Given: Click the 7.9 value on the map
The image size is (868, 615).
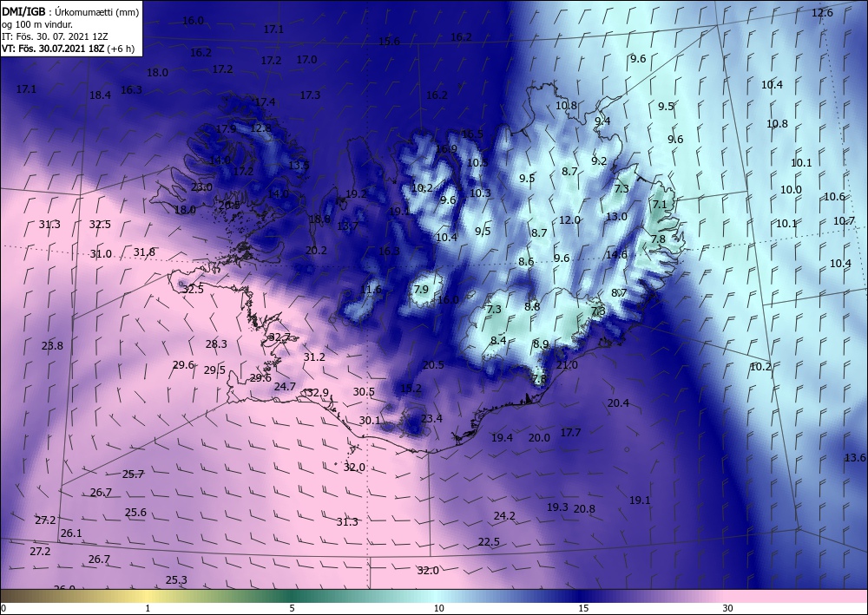Looking at the screenshot, I should point(421,289).
